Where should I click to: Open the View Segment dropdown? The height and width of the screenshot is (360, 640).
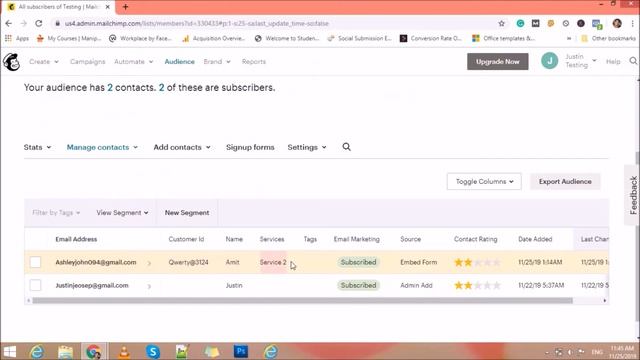click(122, 213)
